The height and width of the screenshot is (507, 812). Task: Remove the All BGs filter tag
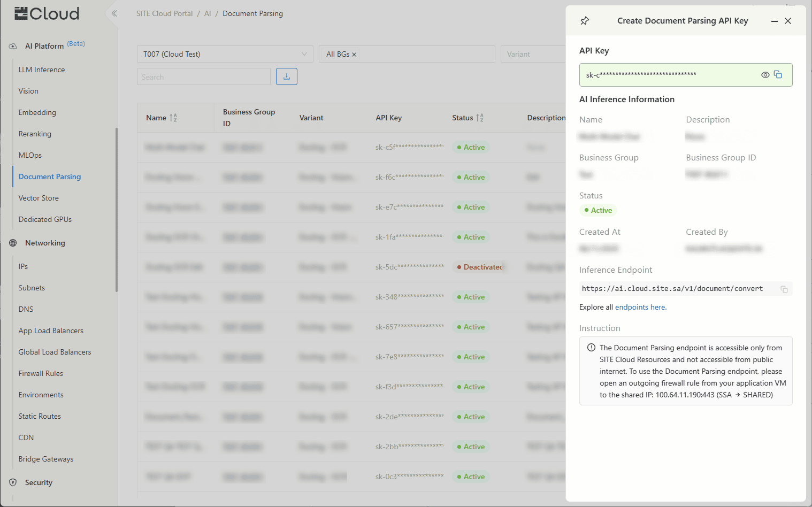[354, 55]
